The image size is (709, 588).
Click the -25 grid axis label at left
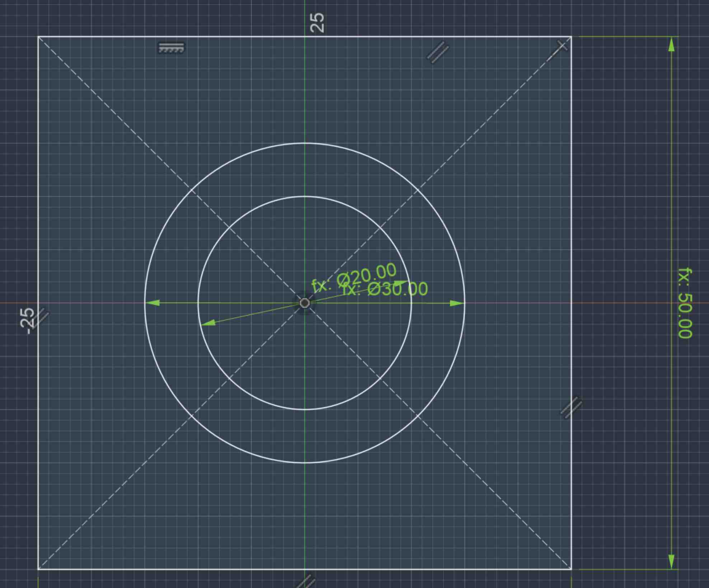(27, 321)
